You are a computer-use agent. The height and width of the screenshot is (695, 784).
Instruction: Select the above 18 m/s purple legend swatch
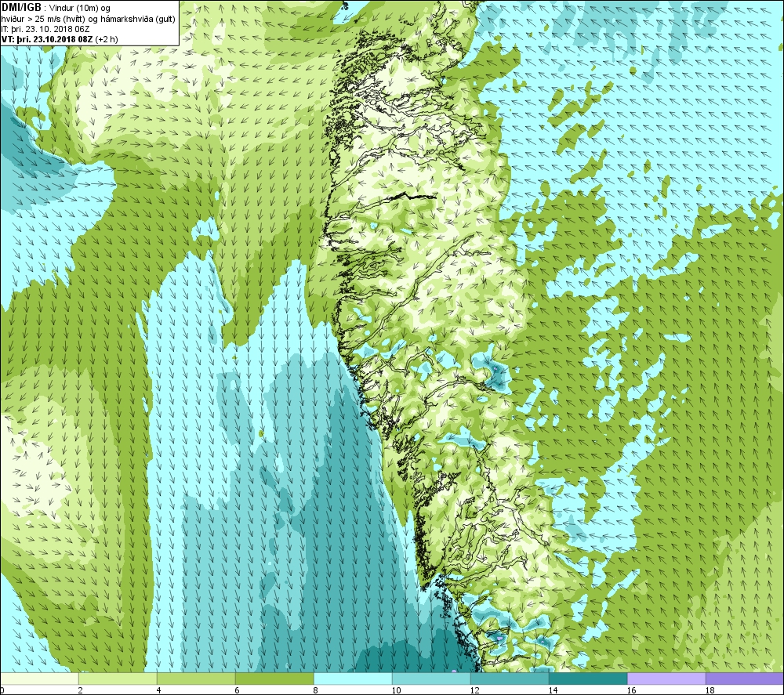[745, 679]
